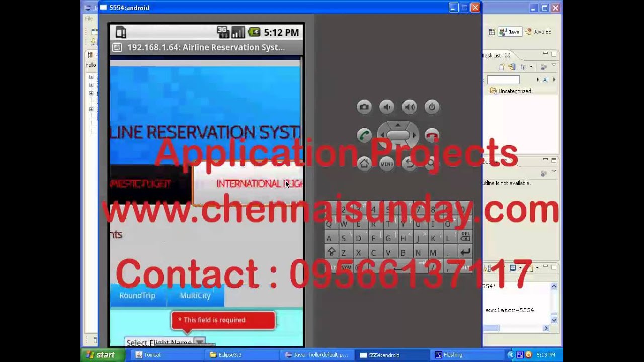Maximize the Task List panel

point(554,54)
